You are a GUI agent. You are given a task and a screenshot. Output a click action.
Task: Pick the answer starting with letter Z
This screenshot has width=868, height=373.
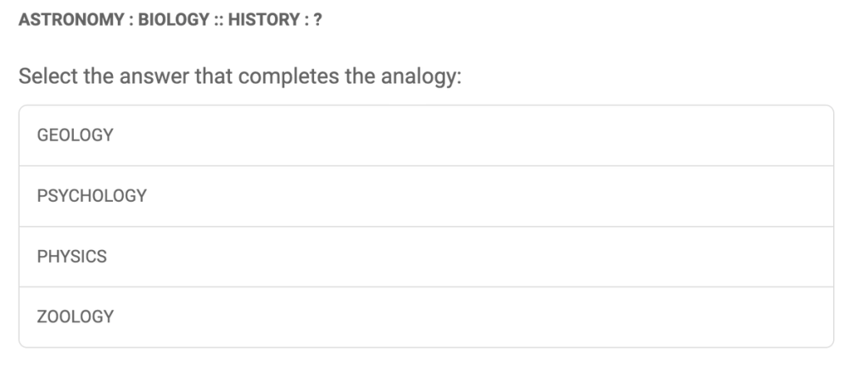click(76, 317)
